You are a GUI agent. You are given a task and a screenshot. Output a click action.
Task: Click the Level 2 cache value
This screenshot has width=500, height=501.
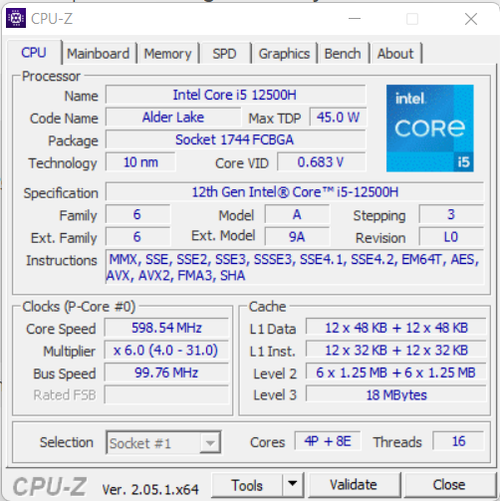[x=396, y=373]
